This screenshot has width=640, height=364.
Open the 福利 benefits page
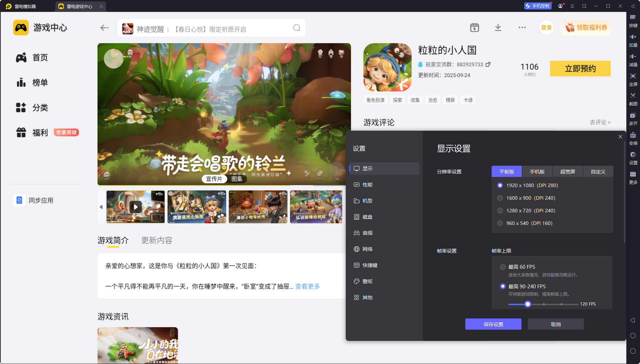tap(32, 132)
